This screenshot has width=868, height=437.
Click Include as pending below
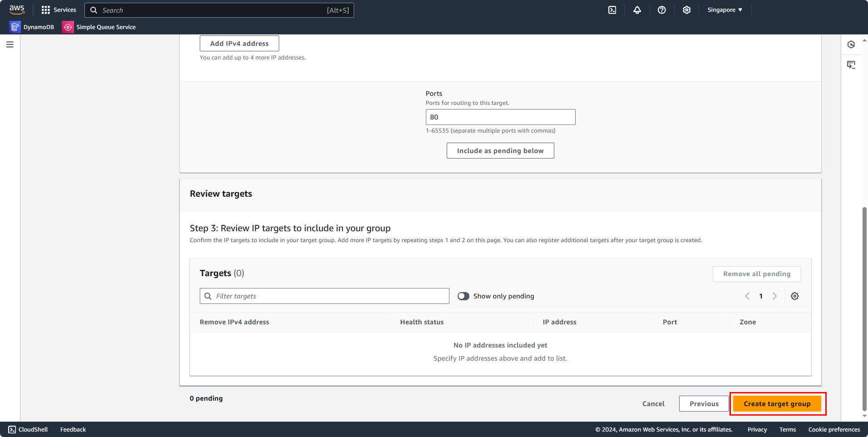pyautogui.click(x=500, y=151)
